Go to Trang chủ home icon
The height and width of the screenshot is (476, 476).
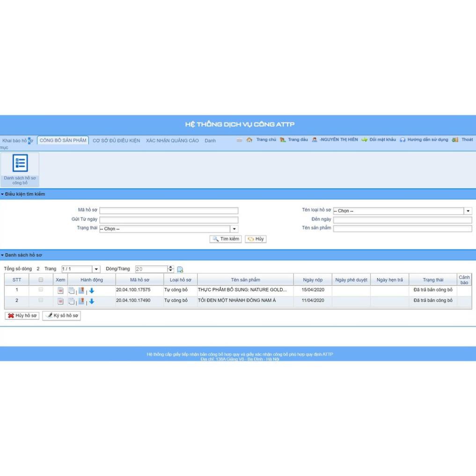coord(249,140)
